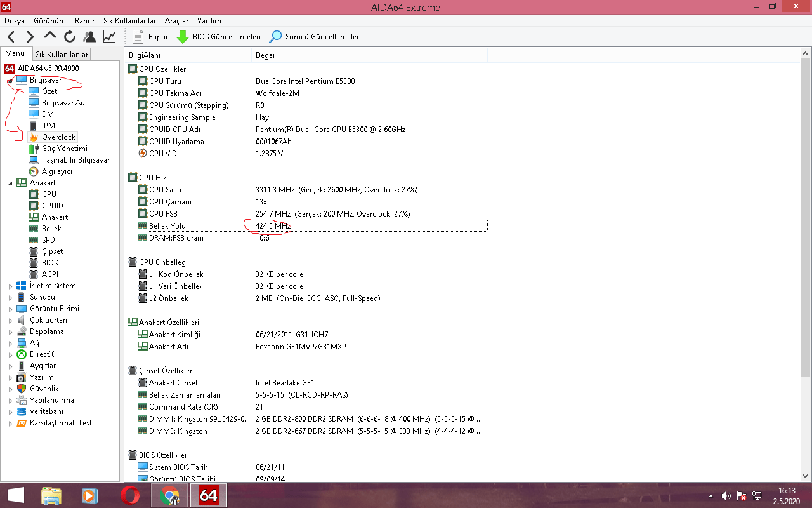Open the Yardım menu
The width and height of the screenshot is (812, 508).
point(209,21)
